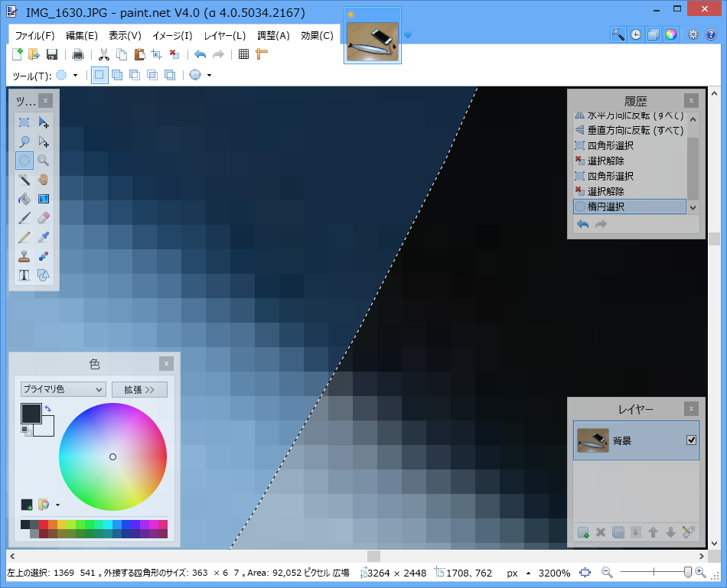Select the Lasso Select tool
Image resolution: width=727 pixels, height=588 pixels.
pos(24,141)
